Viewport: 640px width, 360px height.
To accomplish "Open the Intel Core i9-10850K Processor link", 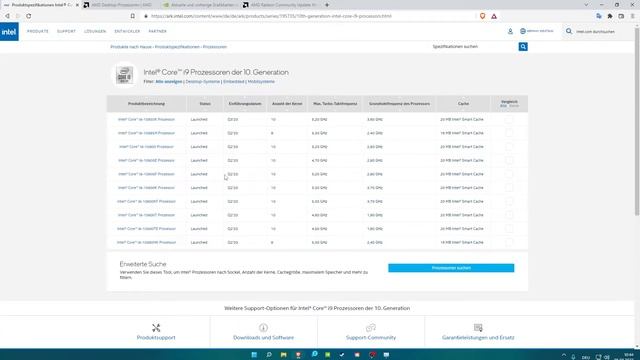I will coord(146,120).
